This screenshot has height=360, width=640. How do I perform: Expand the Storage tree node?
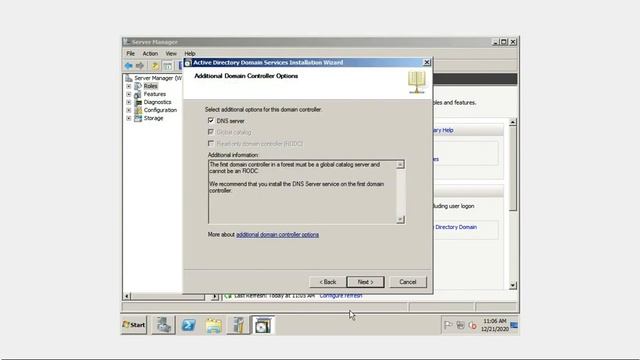pyautogui.click(x=129, y=118)
